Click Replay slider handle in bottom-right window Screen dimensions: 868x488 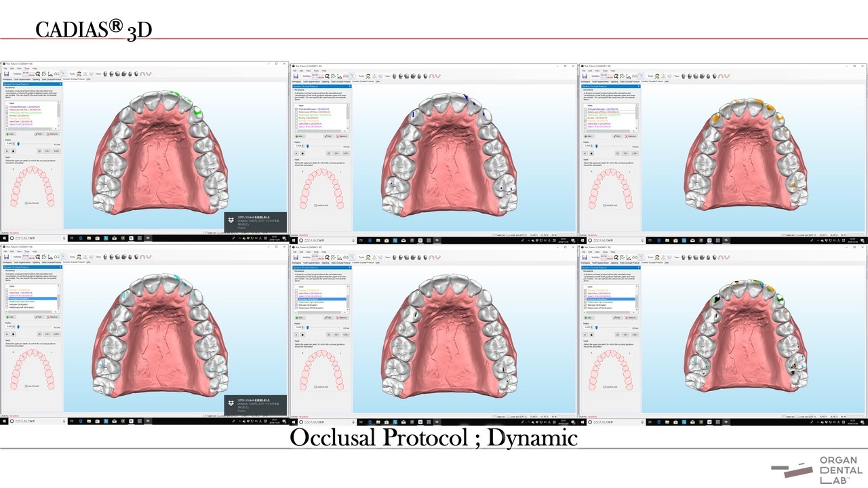click(596, 327)
